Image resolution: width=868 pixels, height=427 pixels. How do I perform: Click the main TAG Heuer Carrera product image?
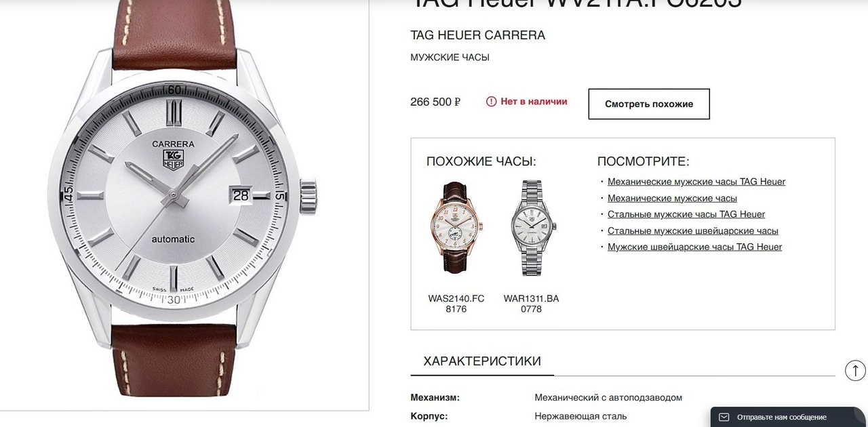184,200
